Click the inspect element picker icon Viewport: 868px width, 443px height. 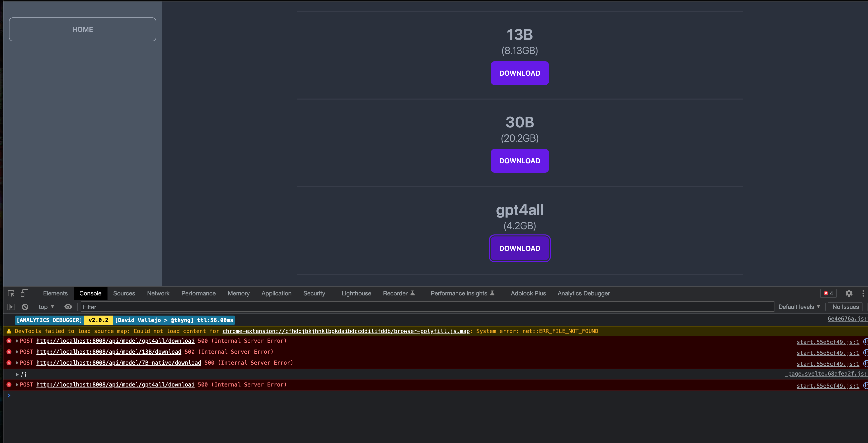click(11, 293)
